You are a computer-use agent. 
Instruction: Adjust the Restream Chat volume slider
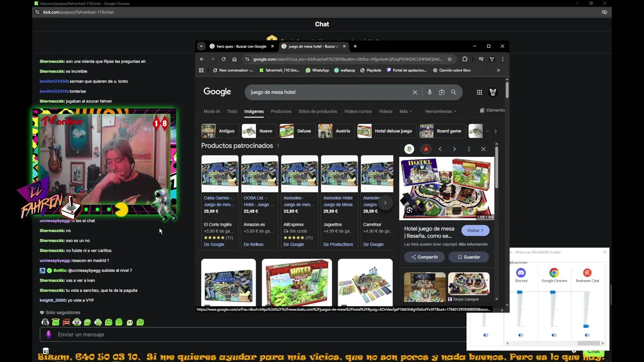tap(586, 326)
